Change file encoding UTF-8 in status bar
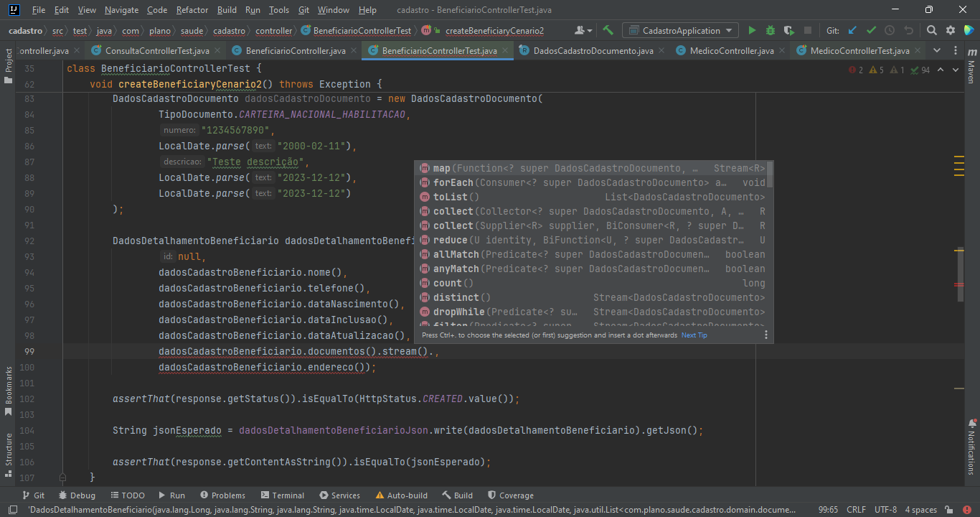The image size is (980, 517). (x=885, y=510)
